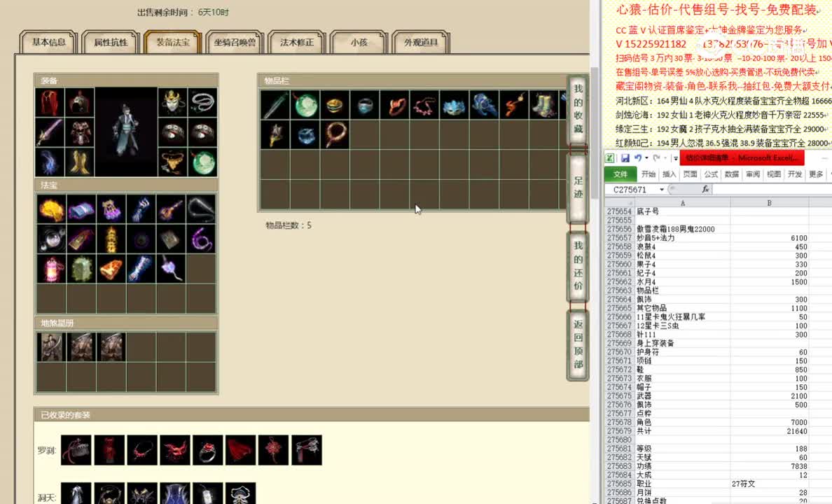Open the 公式 ribbon tab
This screenshot has width=832, height=504.
(711, 174)
